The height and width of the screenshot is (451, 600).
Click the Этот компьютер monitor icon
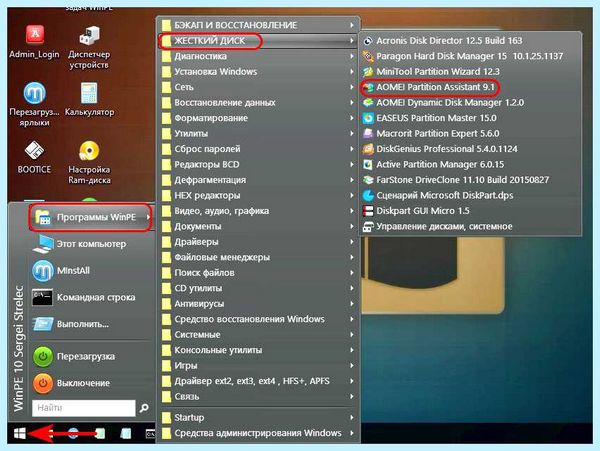(42, 244)
